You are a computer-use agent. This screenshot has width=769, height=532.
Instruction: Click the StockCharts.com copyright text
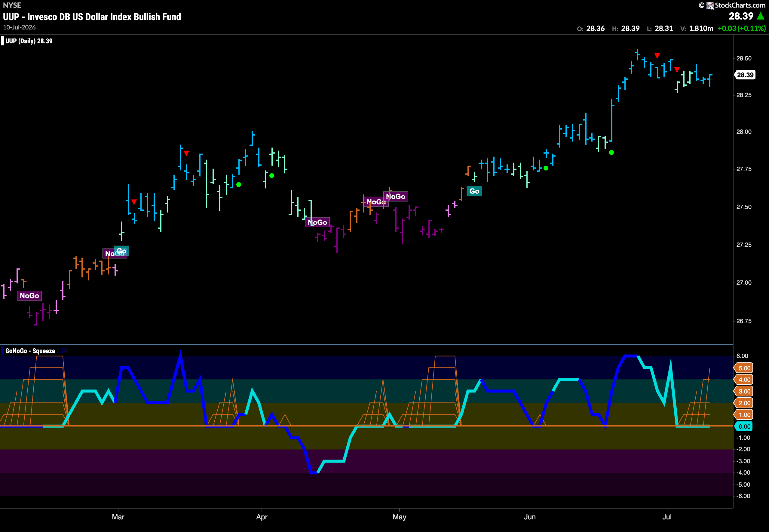coord(732,5)
